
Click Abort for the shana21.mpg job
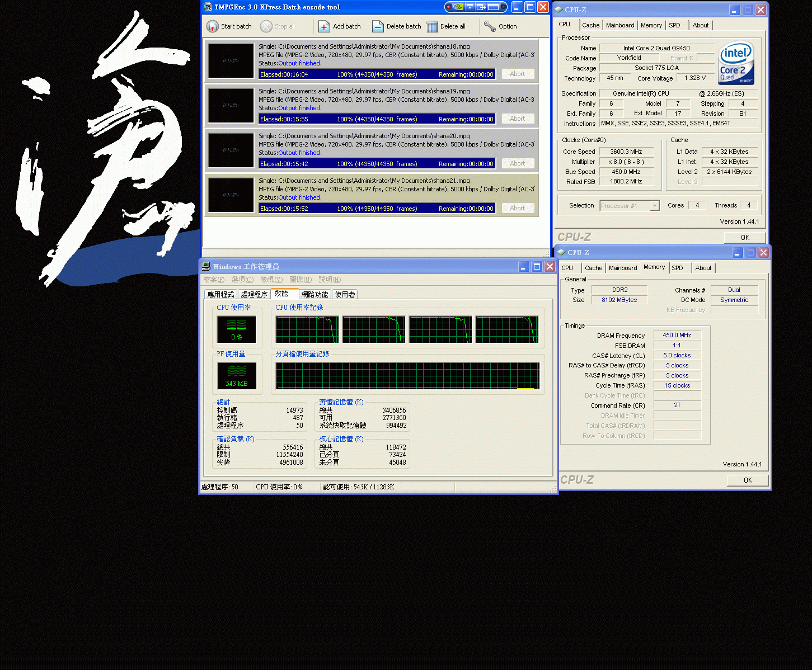518,208
